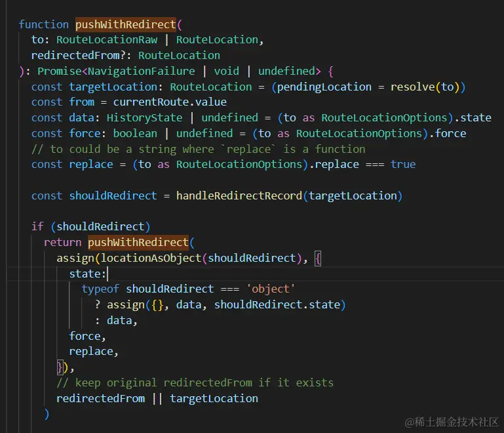The width and height of the screenshot is (504, 433).
Task: Click shouldRedirect in its const declaration
Action: tap(113, 196)
